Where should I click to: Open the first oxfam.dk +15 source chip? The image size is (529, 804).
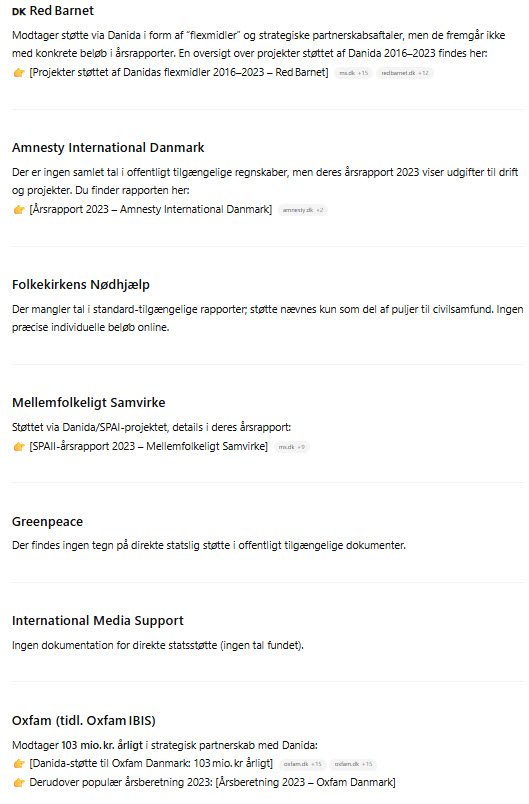[x=302, y=764]
